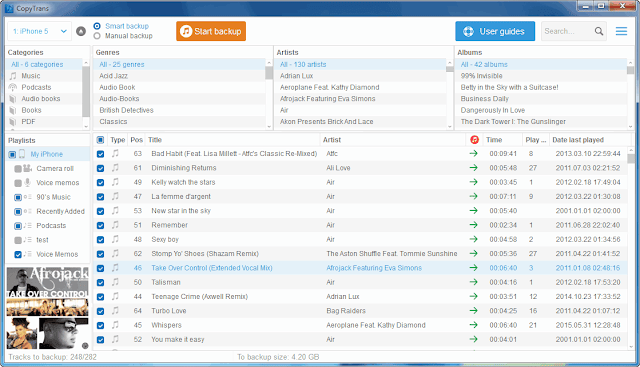
Task: Toggle the My iPhone playlist checkbox
Action: coord(12,154)
